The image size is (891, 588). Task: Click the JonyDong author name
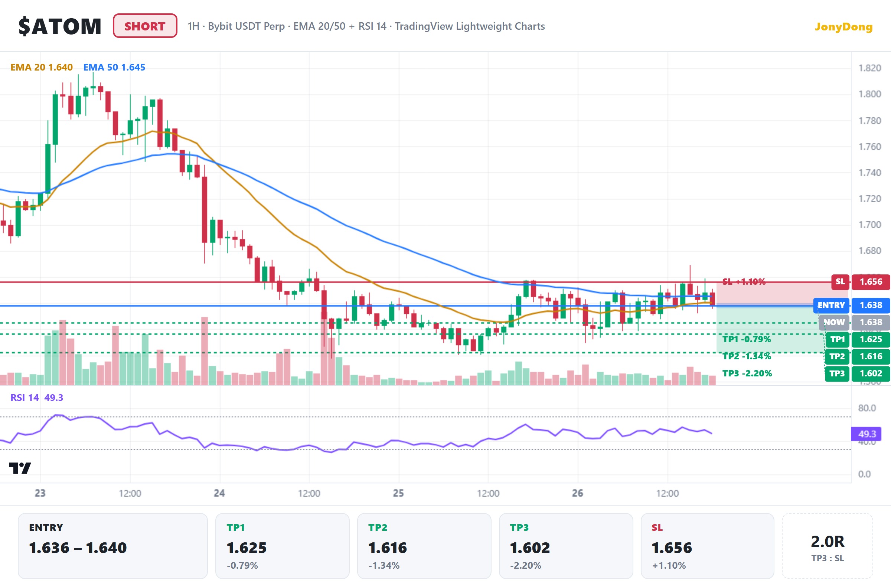coord(843,27)
